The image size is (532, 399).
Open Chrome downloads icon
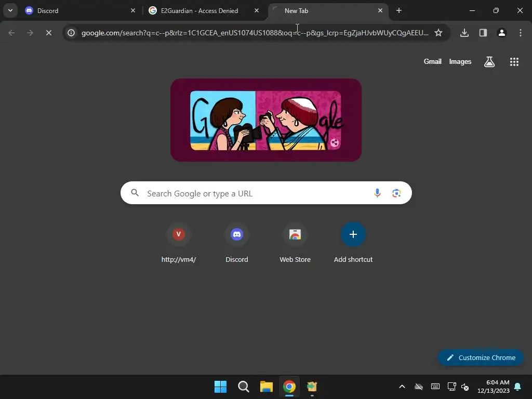pos(464,33)
